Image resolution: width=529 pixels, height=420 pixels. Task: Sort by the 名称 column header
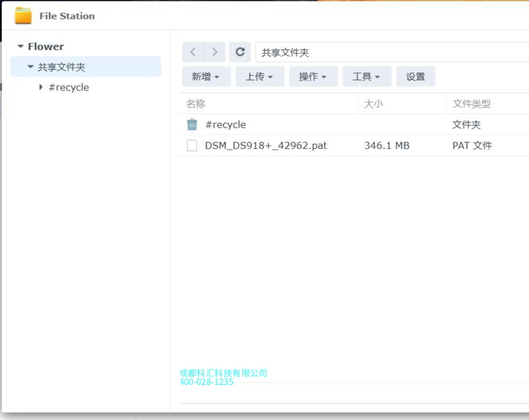(269, 104)
